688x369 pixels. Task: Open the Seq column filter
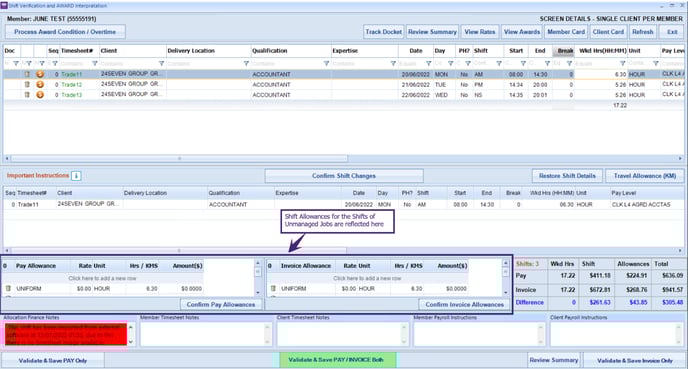tap(55, 64)
